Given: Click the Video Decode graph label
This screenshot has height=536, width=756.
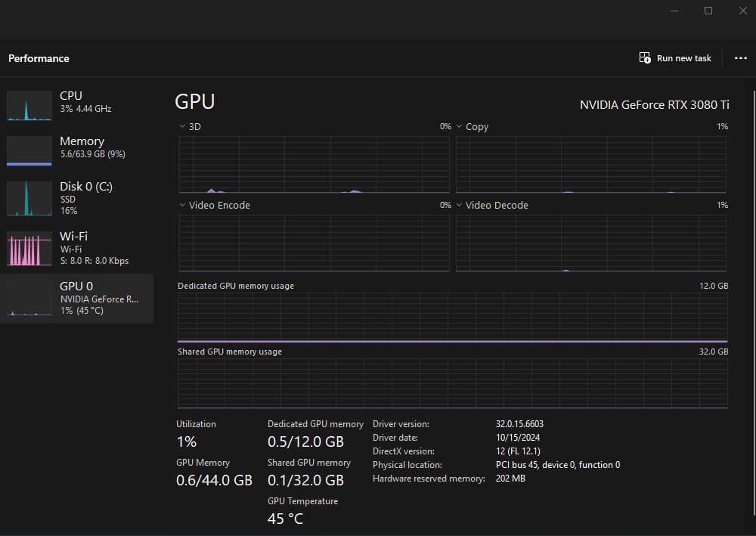Looking at the screenshot, I should pos(497,206).
